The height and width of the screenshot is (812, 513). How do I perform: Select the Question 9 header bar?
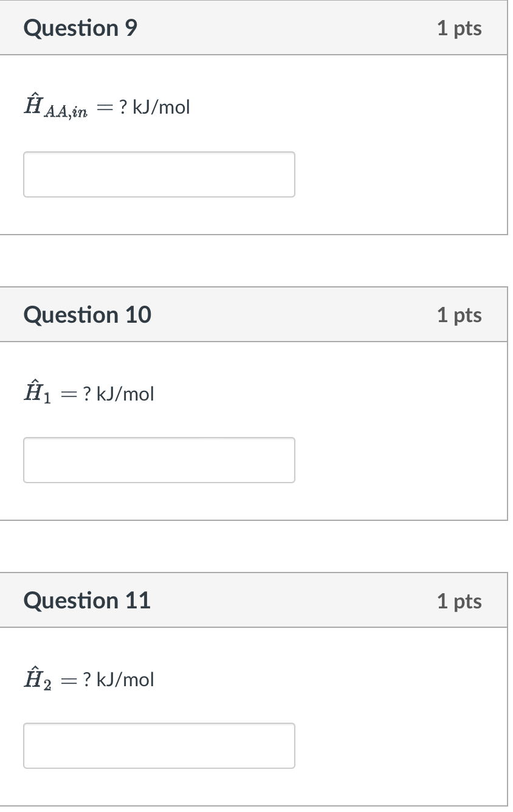click(255, 27)
